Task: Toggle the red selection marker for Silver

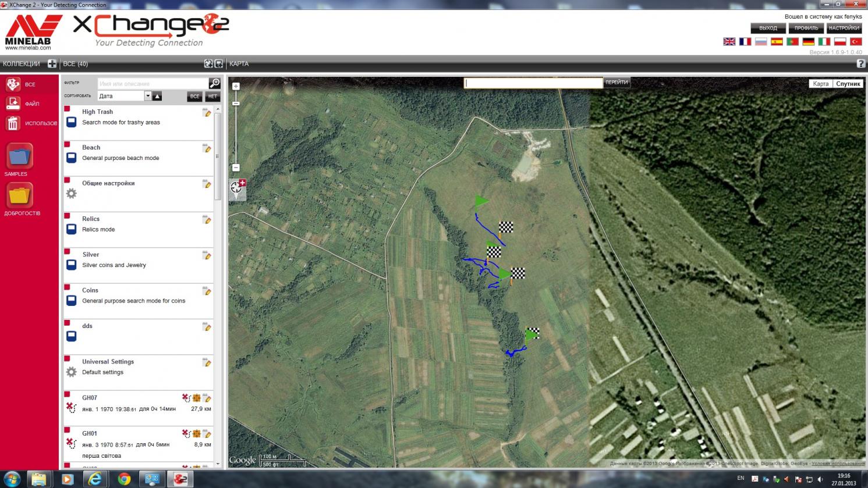Action: [67, 251]
